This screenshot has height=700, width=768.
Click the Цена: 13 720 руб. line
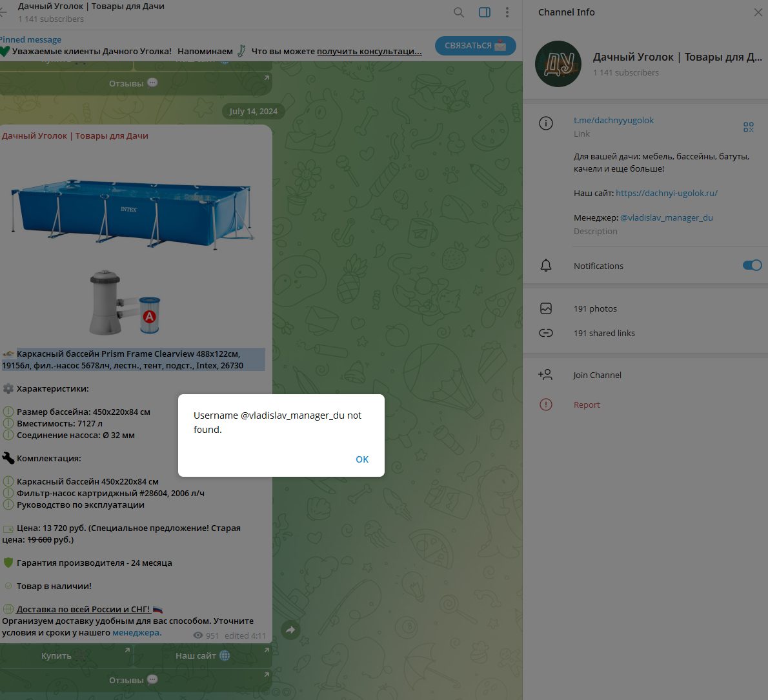pyautogui.click(x=121, y=534)
